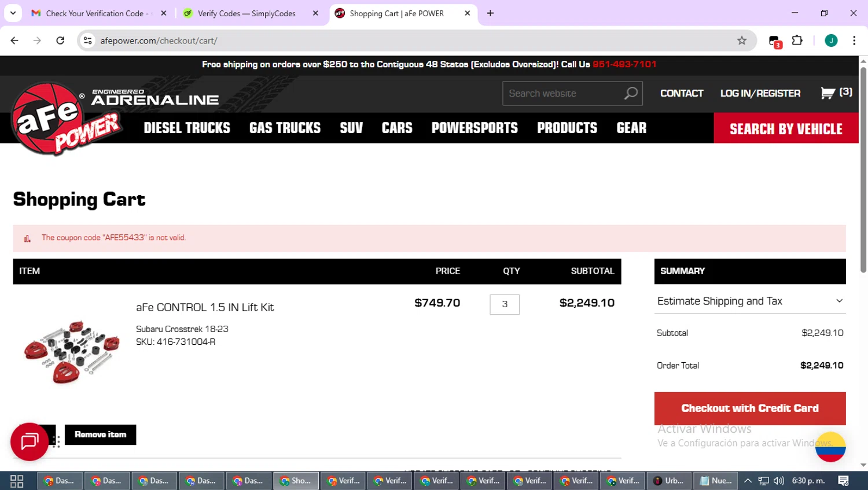Switch to the Verify Codes — SimplyCodes tab
The height and width of the screenshot is (490, 868).
tap(247, 13)
